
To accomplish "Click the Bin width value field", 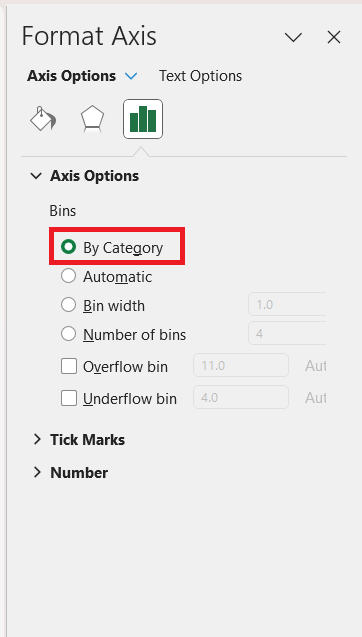I will (x=287, y=304).
